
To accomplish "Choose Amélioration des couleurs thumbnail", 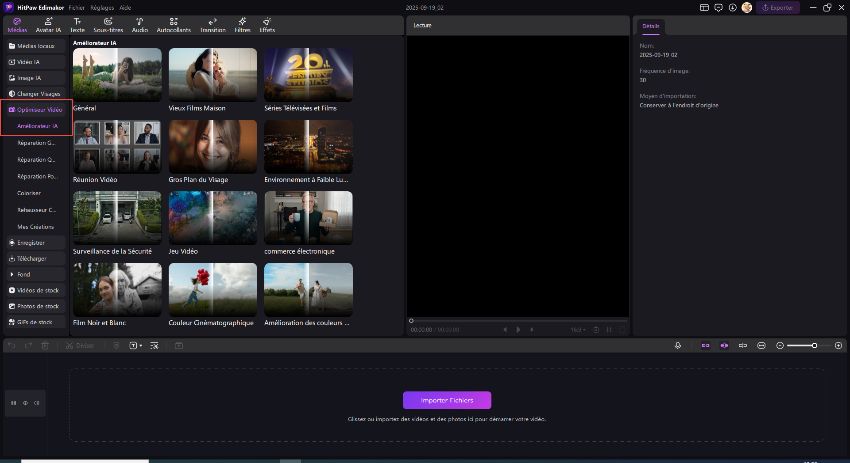I will coord(308,290).
